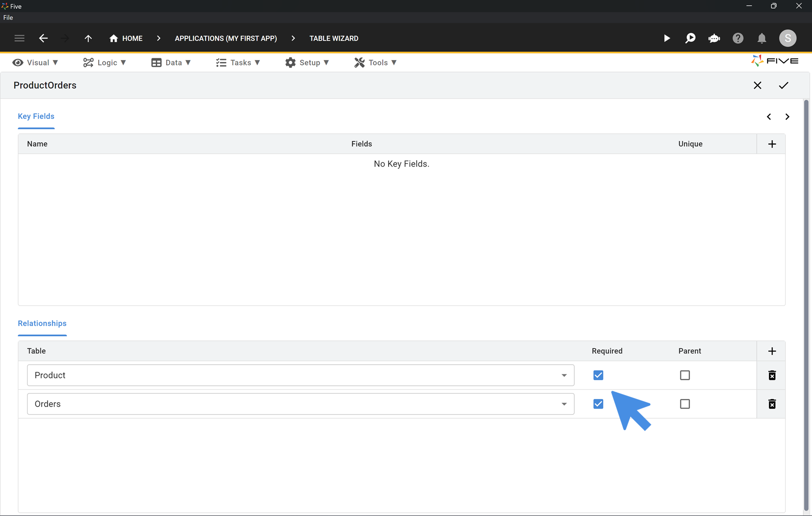Viewport: 812px width, 516px height.
Task: Delete the Product relationship row
Action: click(x=772, y=375)
